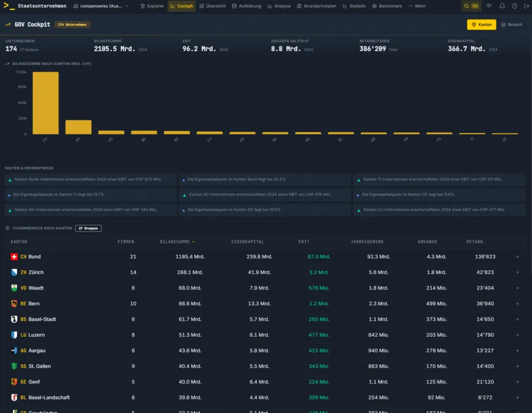Screen dimensions: 532x413
Task: Open the Basel-Stadt row arrow
Action: (x=518, y=320)
